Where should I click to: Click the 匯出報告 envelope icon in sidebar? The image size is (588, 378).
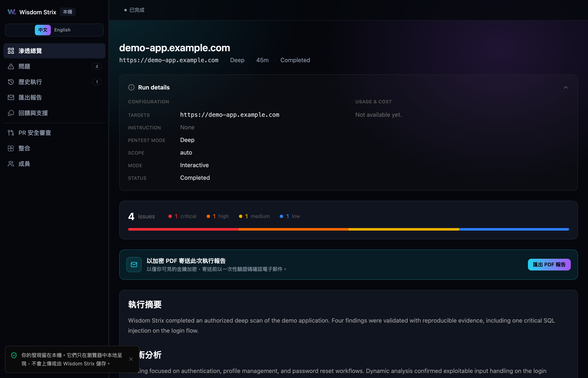[11, 97]
